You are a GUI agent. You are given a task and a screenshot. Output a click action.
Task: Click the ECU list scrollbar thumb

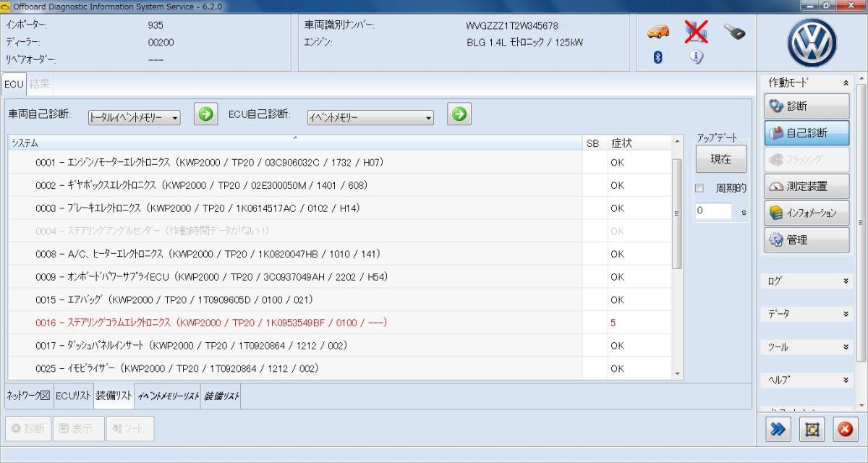click(x=677, y=213)
